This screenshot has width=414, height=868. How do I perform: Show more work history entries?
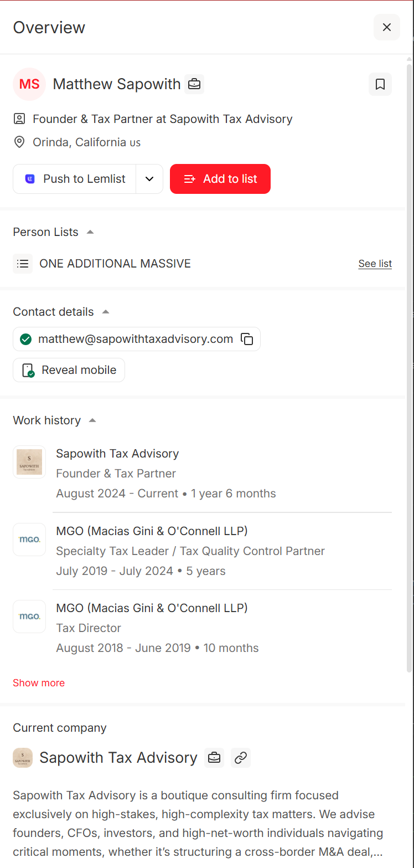(x=39, y=683)
